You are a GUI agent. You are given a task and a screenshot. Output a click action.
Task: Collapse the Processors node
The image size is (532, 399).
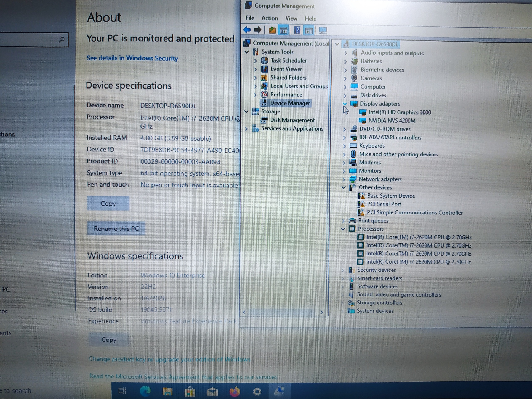pos(343,229)
